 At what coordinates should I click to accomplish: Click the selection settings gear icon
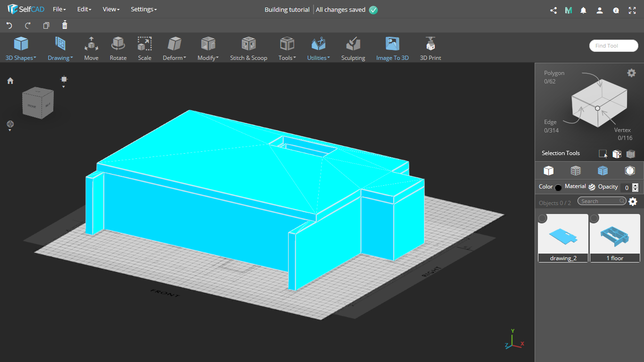[631, 73]
